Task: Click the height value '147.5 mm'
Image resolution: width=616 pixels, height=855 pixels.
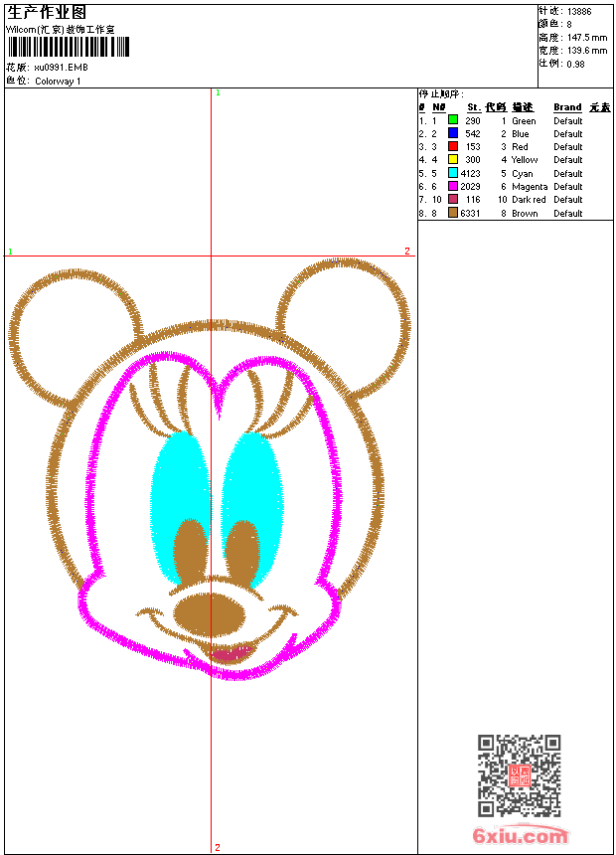Action: point(587,38)
